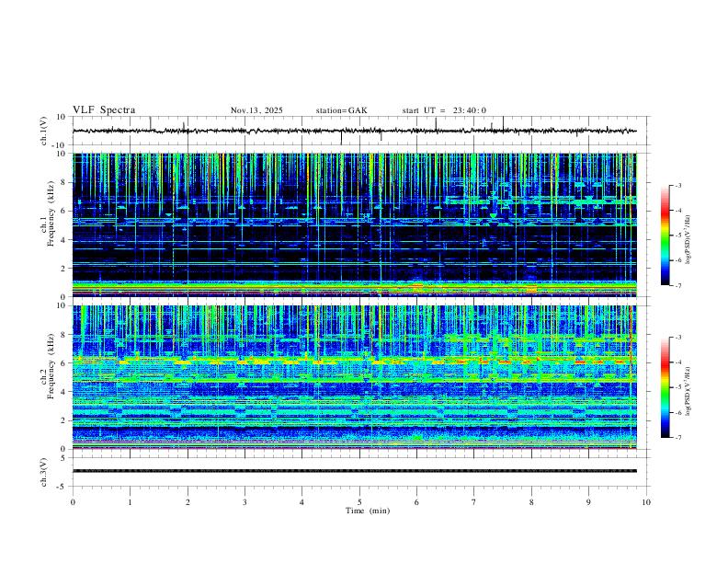Screen dimensions: 728x563
Task: Click the ch.1 voltage waveform trace
Action: [355, 131]
